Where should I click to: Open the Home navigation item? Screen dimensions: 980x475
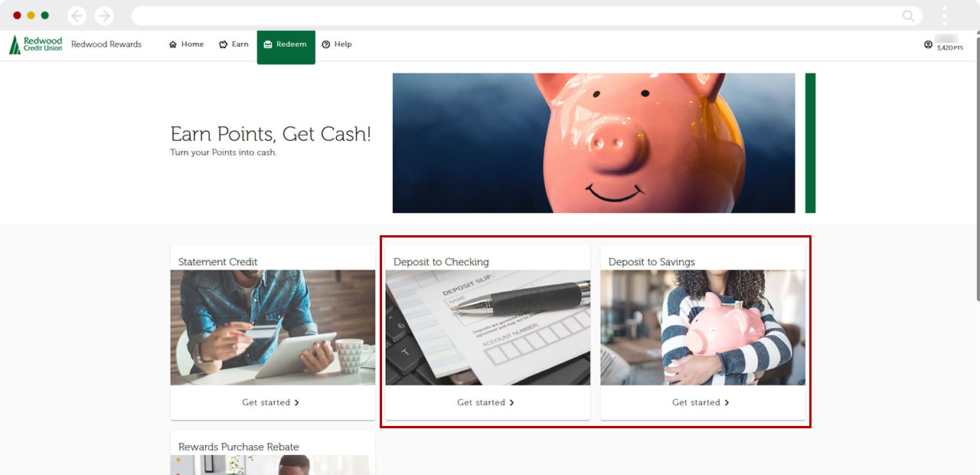point(186,44)
